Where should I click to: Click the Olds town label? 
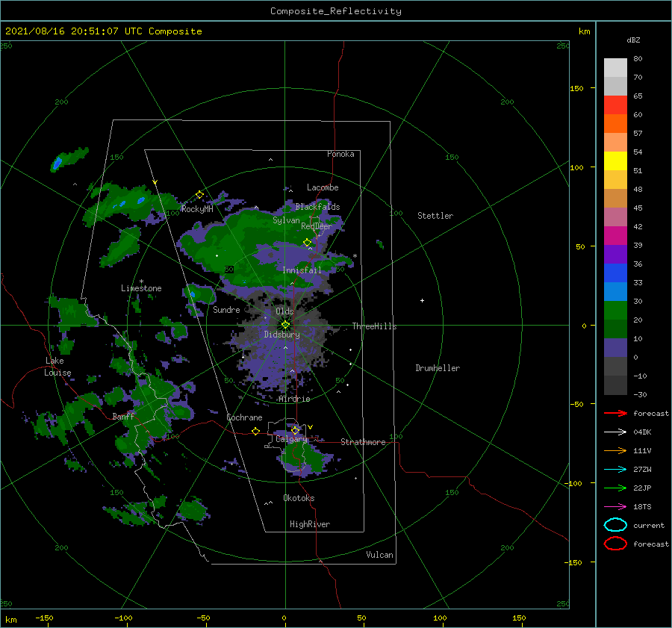pos(284,311)
